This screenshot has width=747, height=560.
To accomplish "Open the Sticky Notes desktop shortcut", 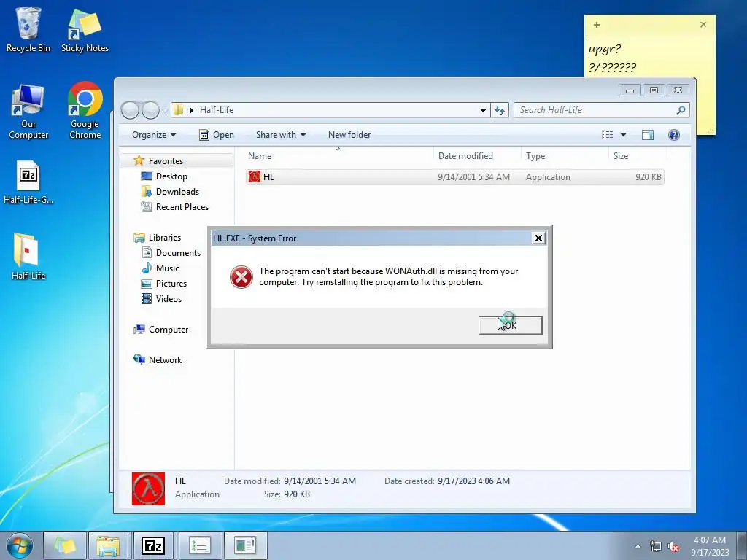I will 85,29.
